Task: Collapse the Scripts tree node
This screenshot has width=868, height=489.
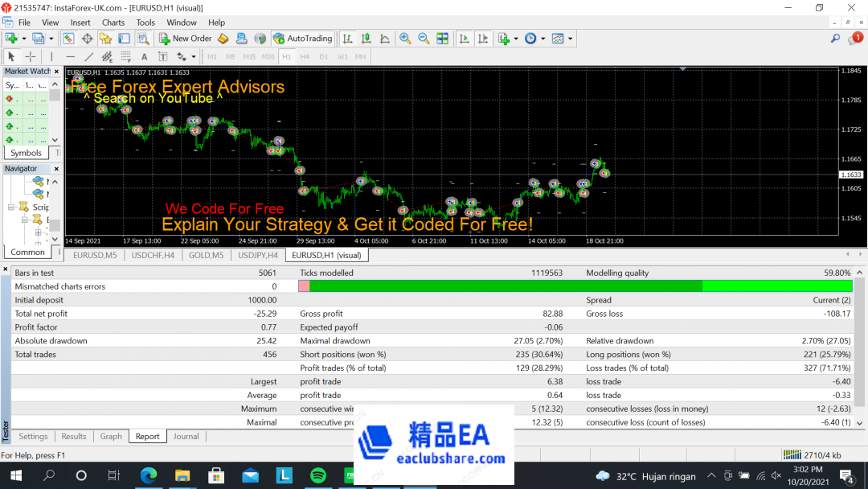Action: pyautogui.click(x=11, y=208)
